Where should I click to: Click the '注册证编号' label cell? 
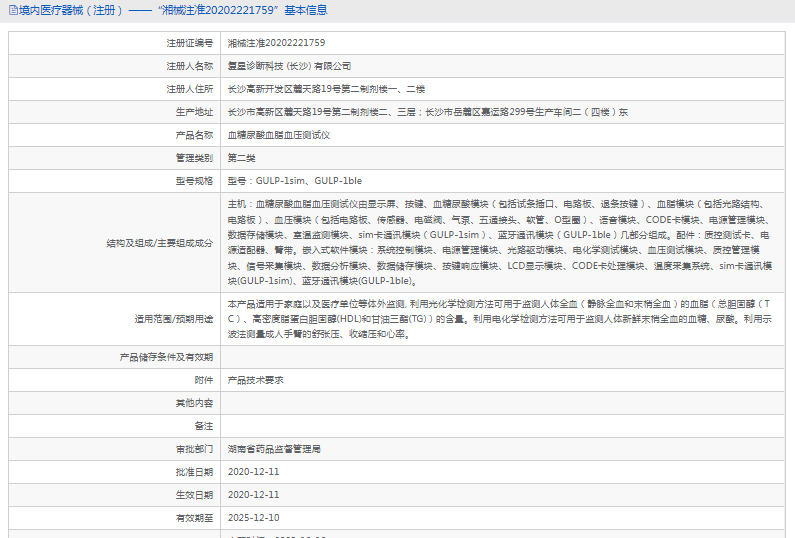[x=115, y=43]
